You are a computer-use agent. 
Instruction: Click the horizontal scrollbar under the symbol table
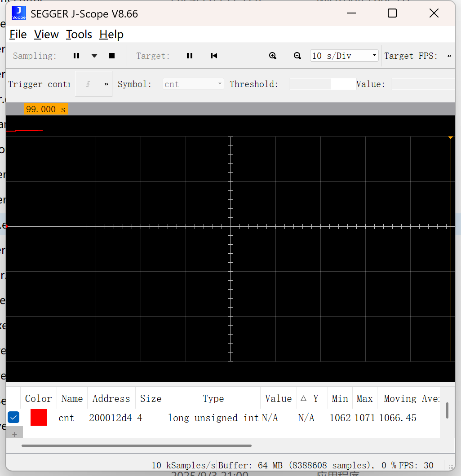point(136,445)
